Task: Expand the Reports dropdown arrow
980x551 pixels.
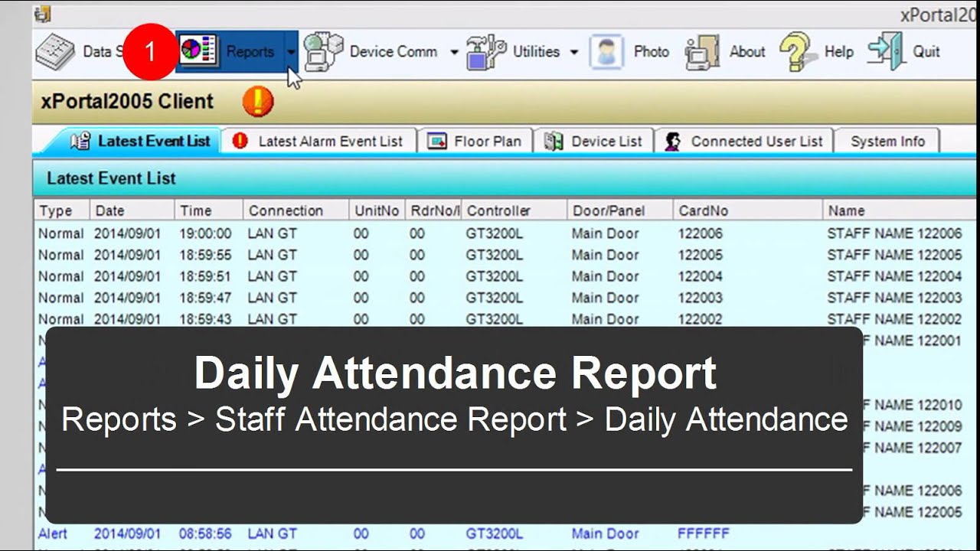Action: (x=290, y=52)
